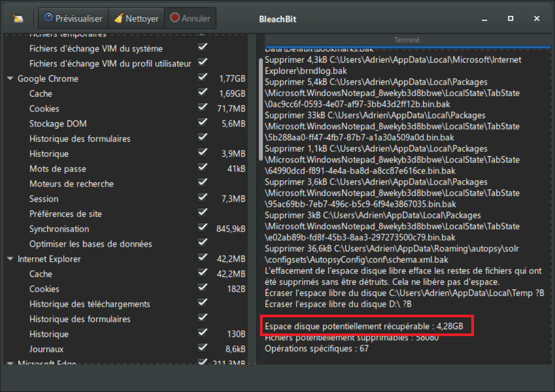
Task: Select the Session entry
Action: pyautogui.click(x=44, y=199)
